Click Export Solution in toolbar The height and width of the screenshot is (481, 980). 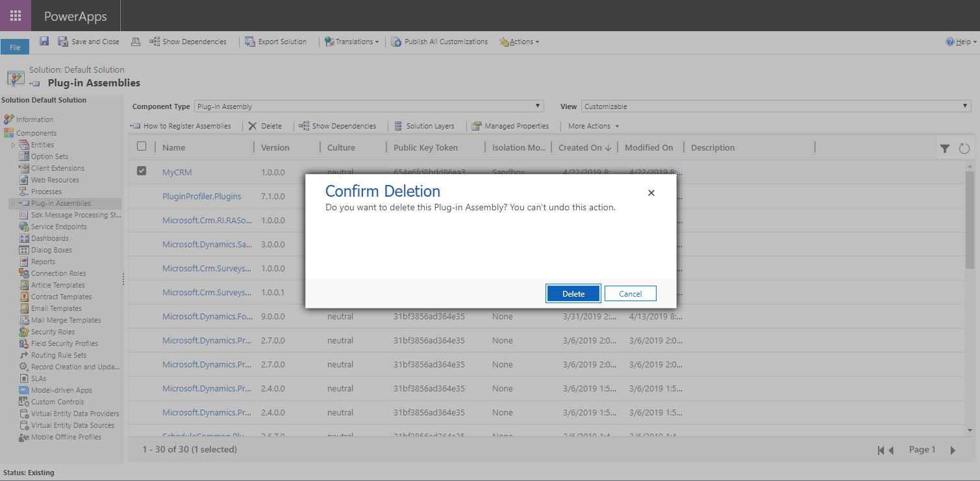(x=275, y=42)
